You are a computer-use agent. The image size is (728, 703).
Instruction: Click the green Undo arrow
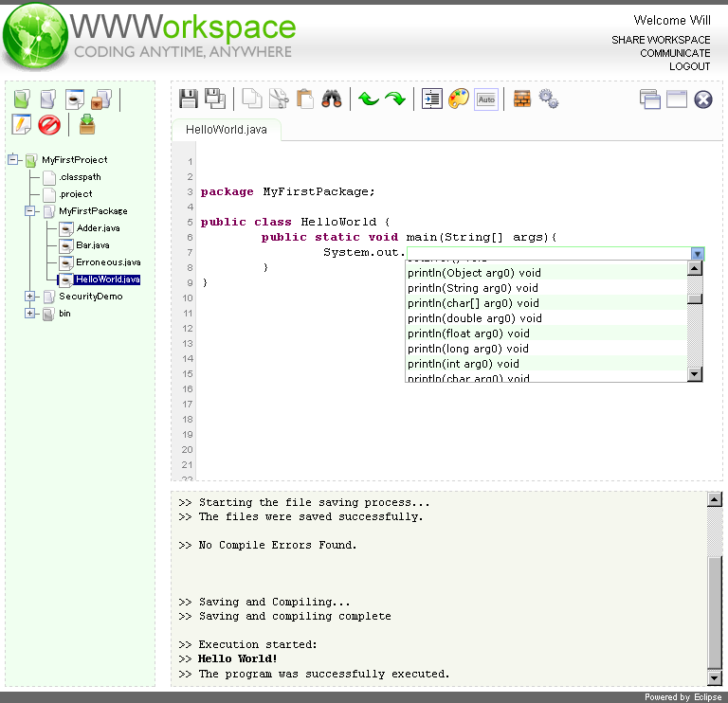pos(369,99)
